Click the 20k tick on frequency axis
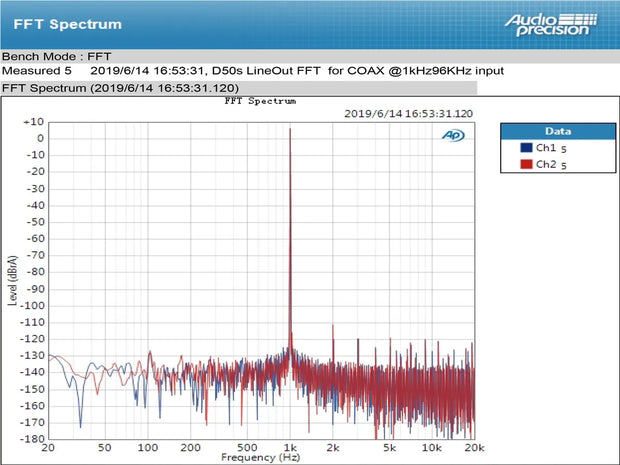Image resolution: width=620 pixels, height=465 pixels. pos(475,446)
